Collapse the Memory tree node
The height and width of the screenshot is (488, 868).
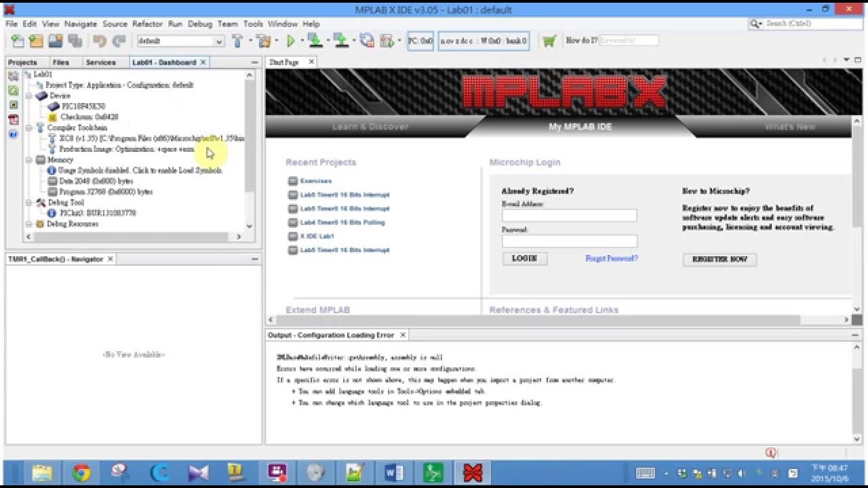(29, 160)
